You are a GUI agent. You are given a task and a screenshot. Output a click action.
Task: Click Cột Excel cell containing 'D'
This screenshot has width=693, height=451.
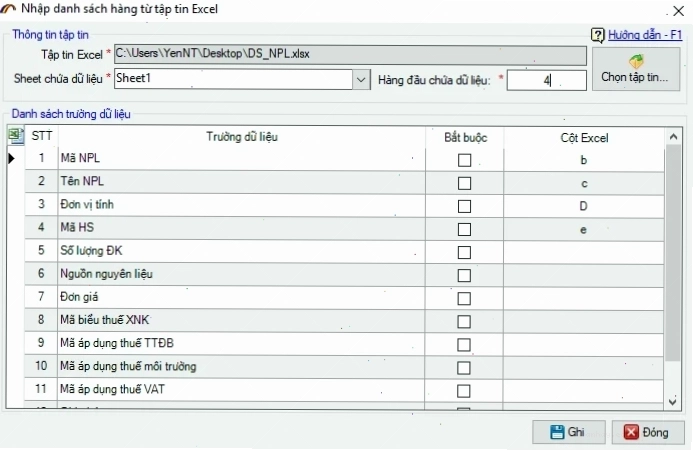pyautogui.click(x=584, y=206)
